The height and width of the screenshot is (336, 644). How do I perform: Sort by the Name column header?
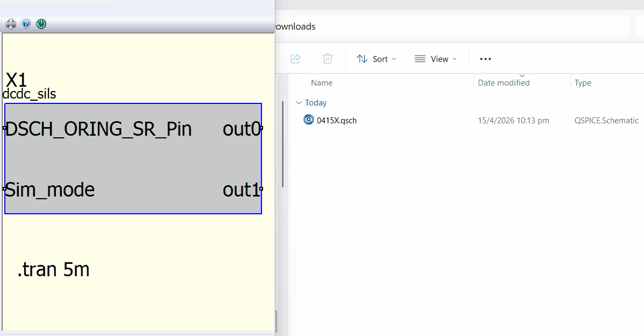pos(322,83)
